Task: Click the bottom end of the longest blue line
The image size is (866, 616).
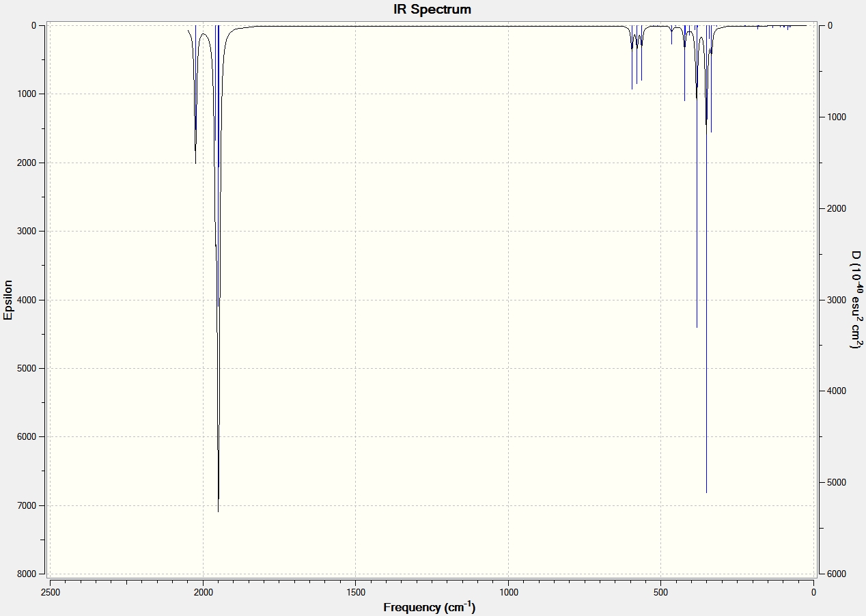Action: tap(706, 492)
